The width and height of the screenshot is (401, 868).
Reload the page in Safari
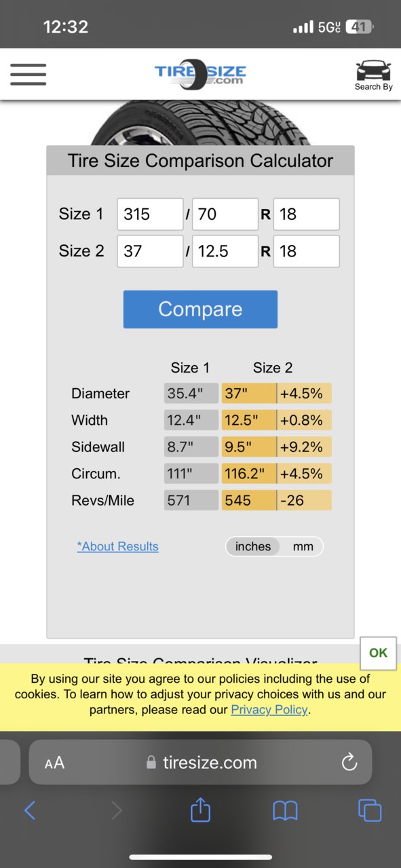point(349,762)
